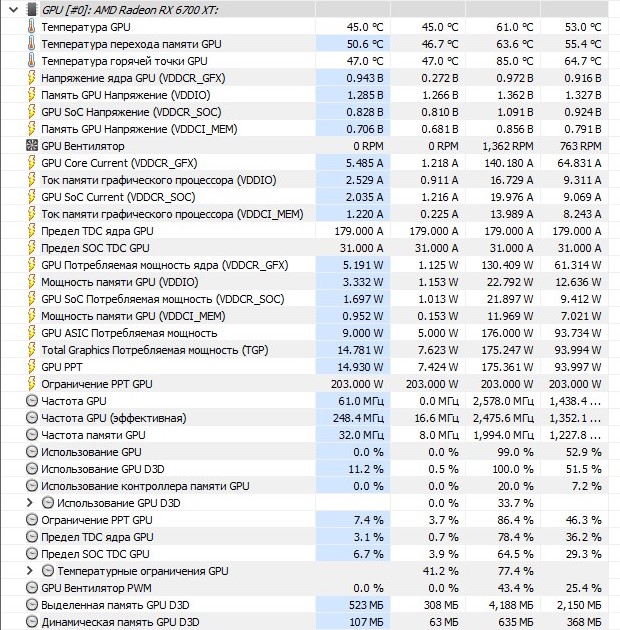Image resolution: width=620 pixels, height=630 pixels.
Task: Expand the Использование GPU D3D subgroup
Action: (29, 503)
